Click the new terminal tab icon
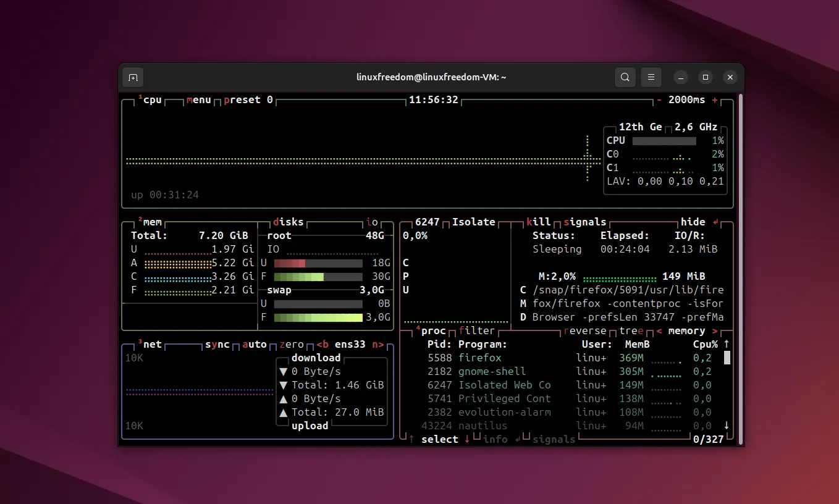 [x=132, y=77]
